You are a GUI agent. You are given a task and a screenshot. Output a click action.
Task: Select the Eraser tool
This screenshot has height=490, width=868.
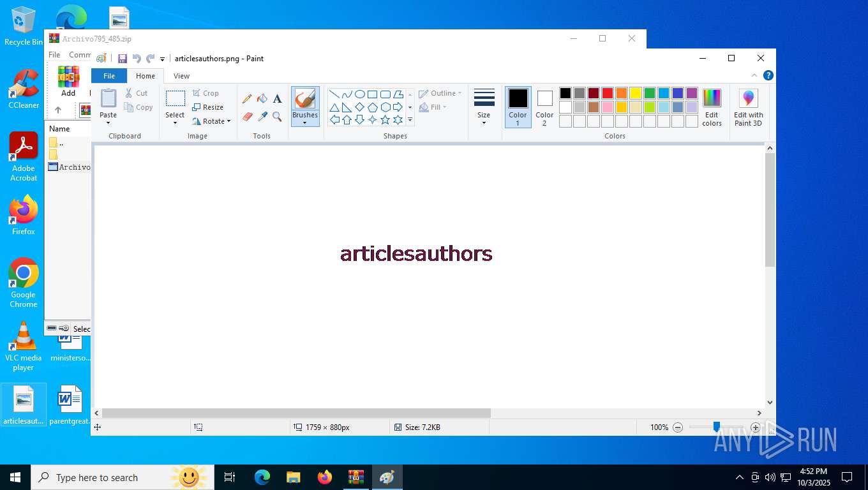click(x=247, y=116)
